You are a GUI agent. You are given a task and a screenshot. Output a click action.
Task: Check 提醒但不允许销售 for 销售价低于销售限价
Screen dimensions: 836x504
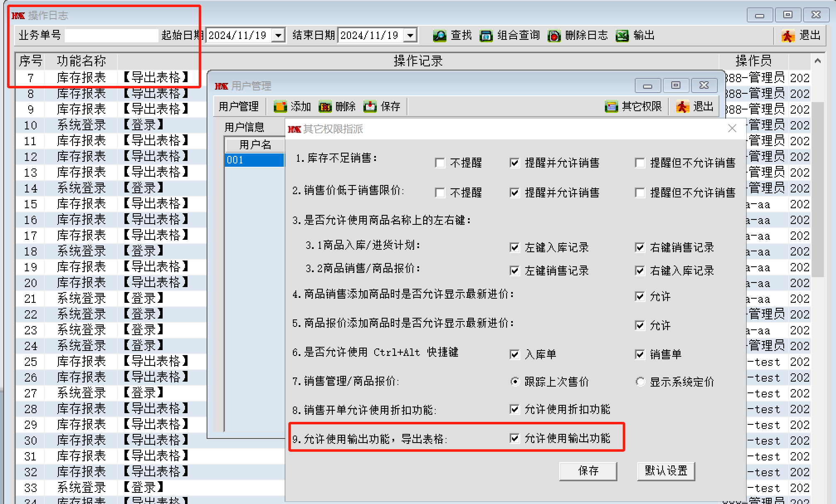(x=640, y=192)
